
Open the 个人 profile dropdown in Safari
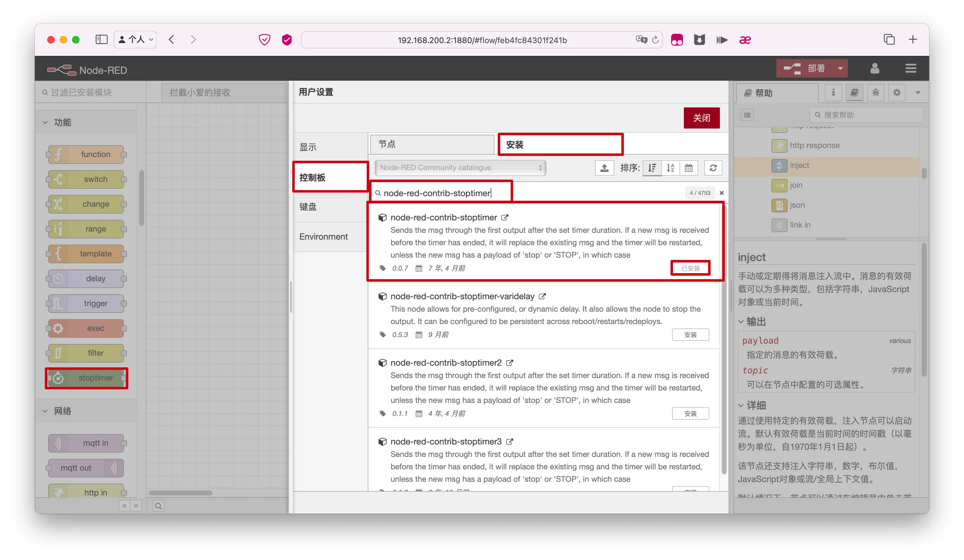[135, 40]
